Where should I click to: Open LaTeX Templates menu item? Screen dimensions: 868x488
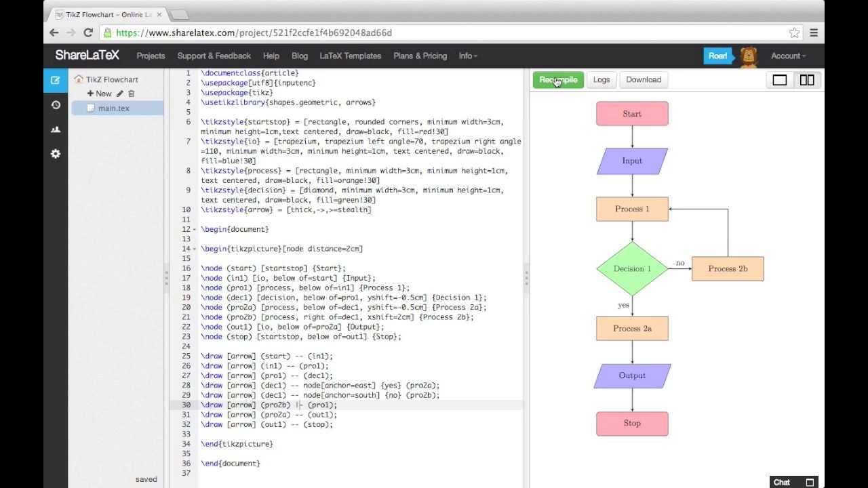click(351, 56)
